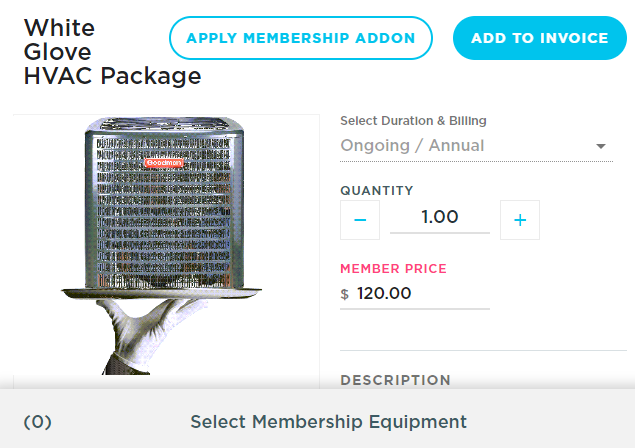This screenshot has width=635, height=448.
Task: Click the dollar sign before the member price
Action: (345, 295)
